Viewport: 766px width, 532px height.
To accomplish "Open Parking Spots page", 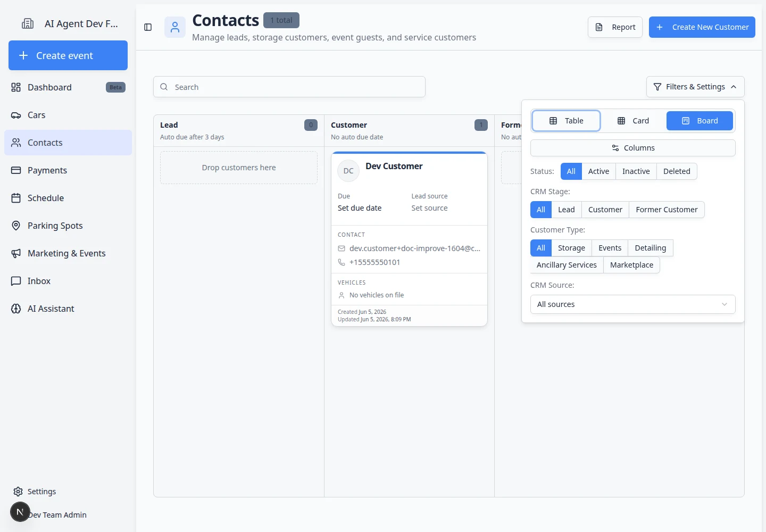I will tap(68, 226).
